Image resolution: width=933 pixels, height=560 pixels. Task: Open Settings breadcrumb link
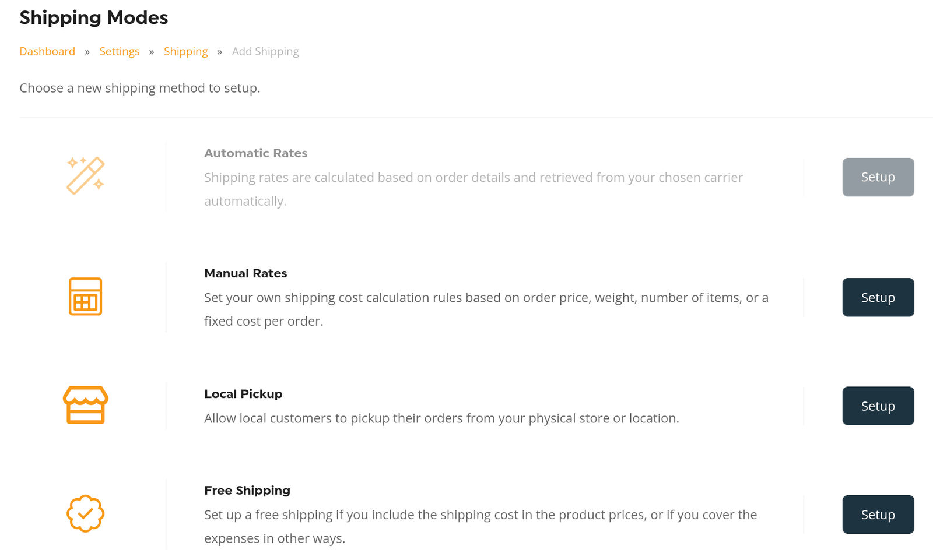[x=120, y=51]
